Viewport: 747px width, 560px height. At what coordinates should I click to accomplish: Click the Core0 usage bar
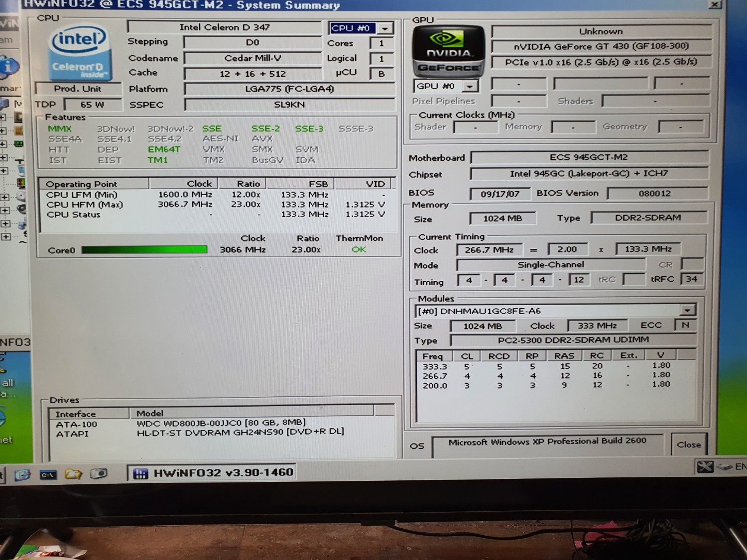[144, 250]
